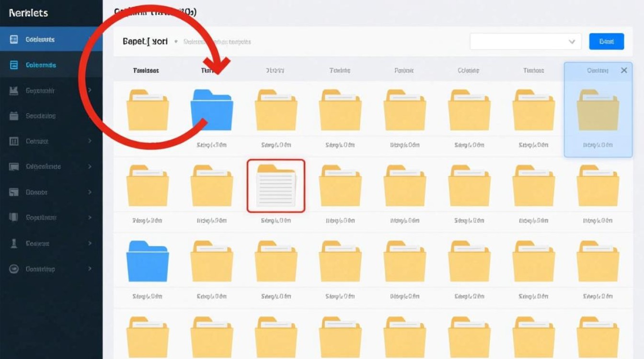Screen dimensions: 644x359
Task: Select the cyan active sidebar icon
Action: [x=14, y=65]
